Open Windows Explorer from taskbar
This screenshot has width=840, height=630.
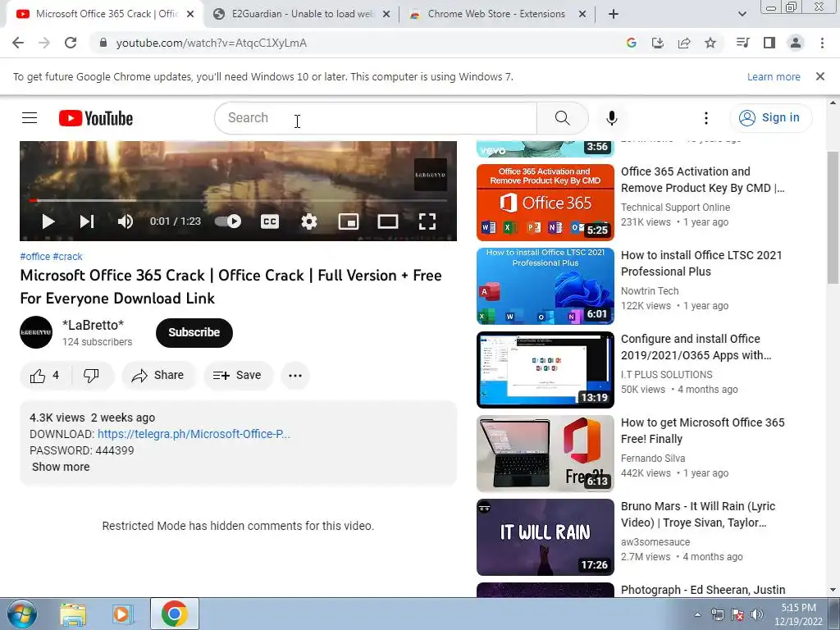(73, 614)
